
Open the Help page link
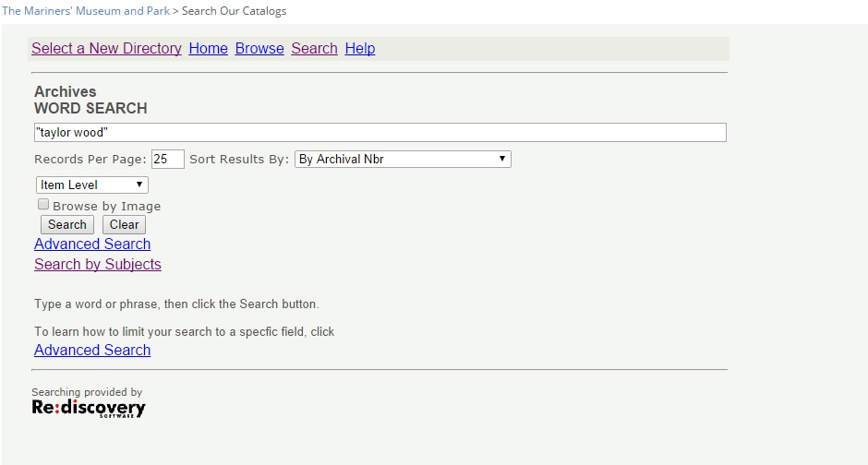point(360,48)
